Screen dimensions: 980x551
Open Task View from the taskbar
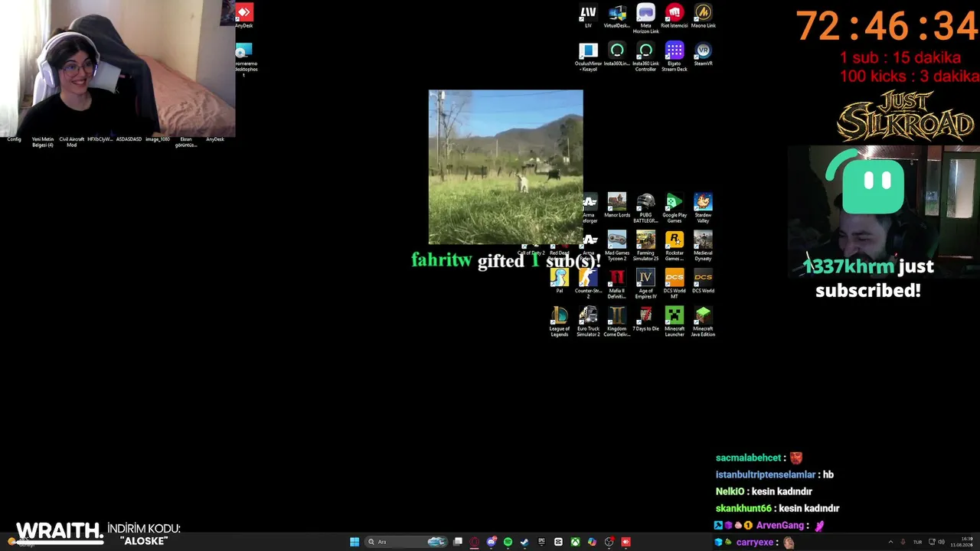pyautogui.click(x=458, y=542)
